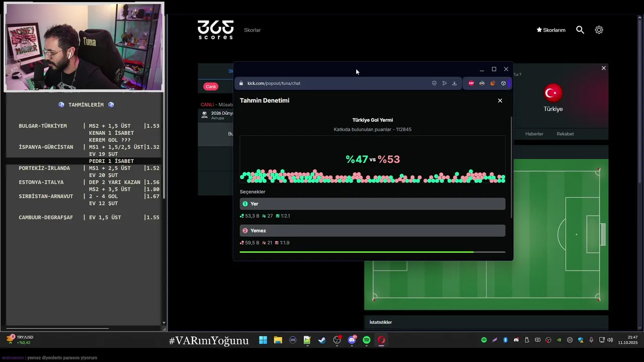
Task: Open File Explorer from taskbar
Action: coord(278,340)
